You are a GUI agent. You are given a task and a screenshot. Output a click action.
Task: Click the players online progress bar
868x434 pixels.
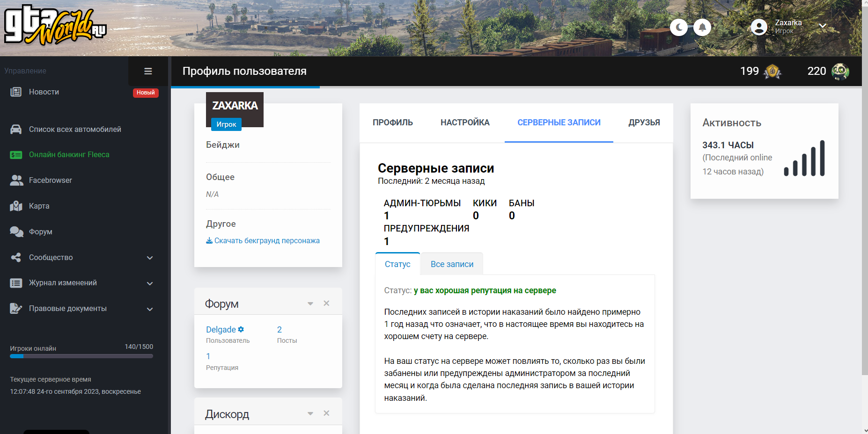[x=81, y=356]
